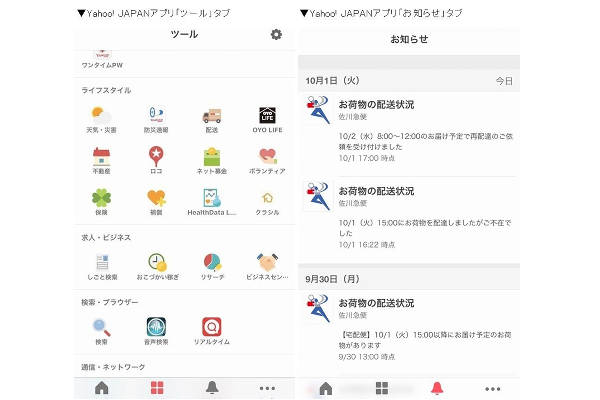Open the HealthData L... tool
The height and width of the screenshot is (400, 600).
(x=212, y=202)
